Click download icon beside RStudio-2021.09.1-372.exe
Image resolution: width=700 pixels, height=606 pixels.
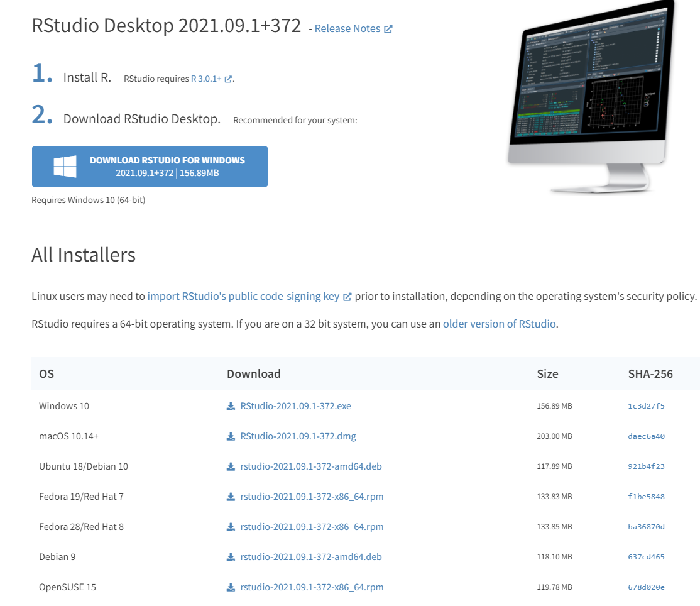click(x=231, y=406)
